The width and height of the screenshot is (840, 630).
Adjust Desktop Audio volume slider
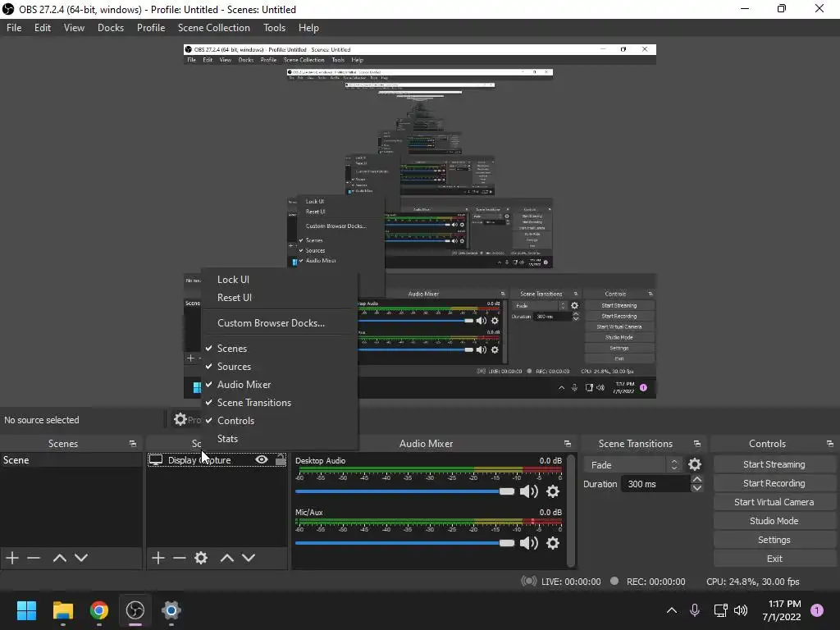(404, 491)
